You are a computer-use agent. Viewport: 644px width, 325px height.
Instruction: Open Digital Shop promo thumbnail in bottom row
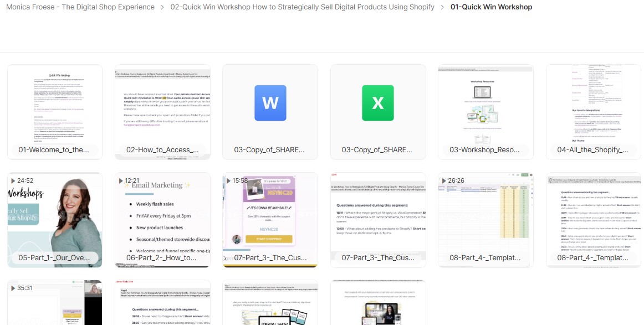coord(270,303)
